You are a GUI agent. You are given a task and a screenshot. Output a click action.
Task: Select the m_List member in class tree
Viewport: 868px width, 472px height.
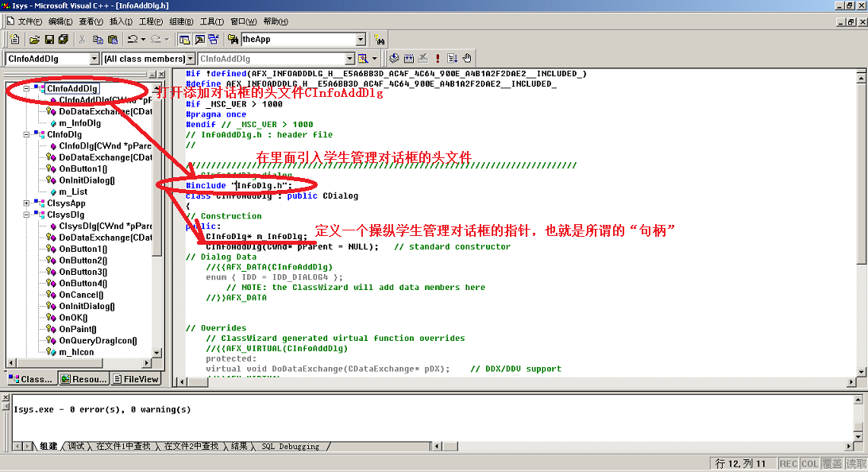tap(73, 192)
